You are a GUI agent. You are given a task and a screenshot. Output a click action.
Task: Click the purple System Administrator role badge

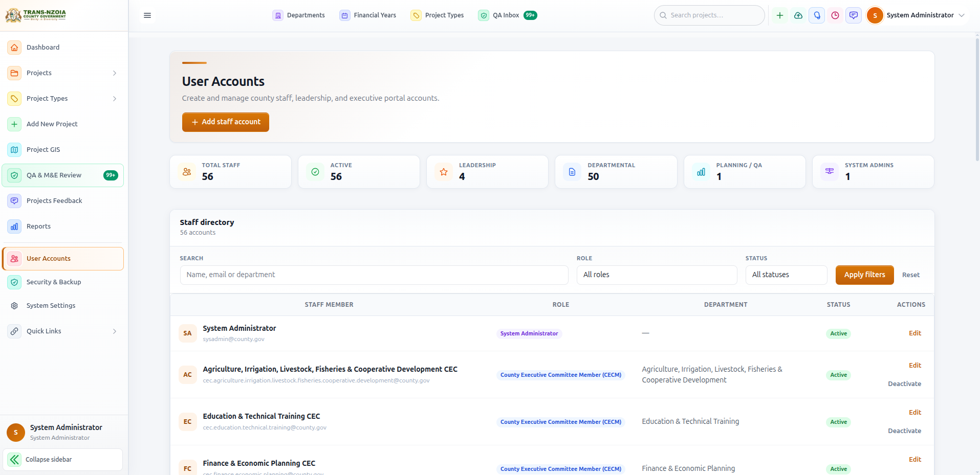529,333
